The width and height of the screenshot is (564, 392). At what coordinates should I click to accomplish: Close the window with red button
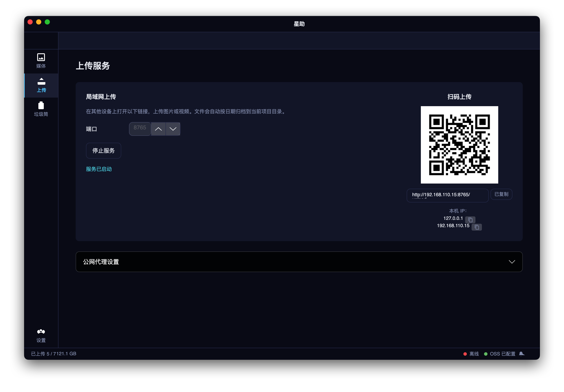(x=30, y=22)
